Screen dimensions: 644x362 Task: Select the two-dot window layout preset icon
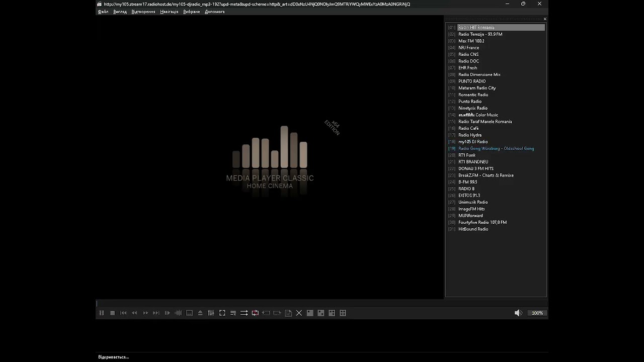click(x=321, y=313)
